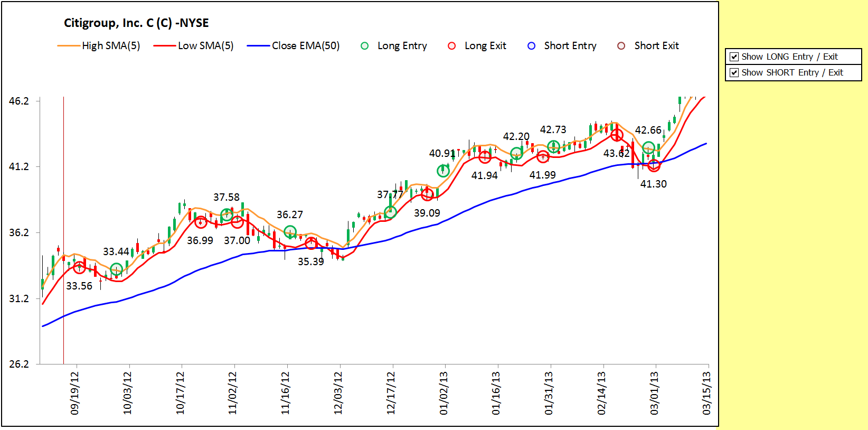Click the orange High SMA(5) legend line swatch

tap(69, 46)
